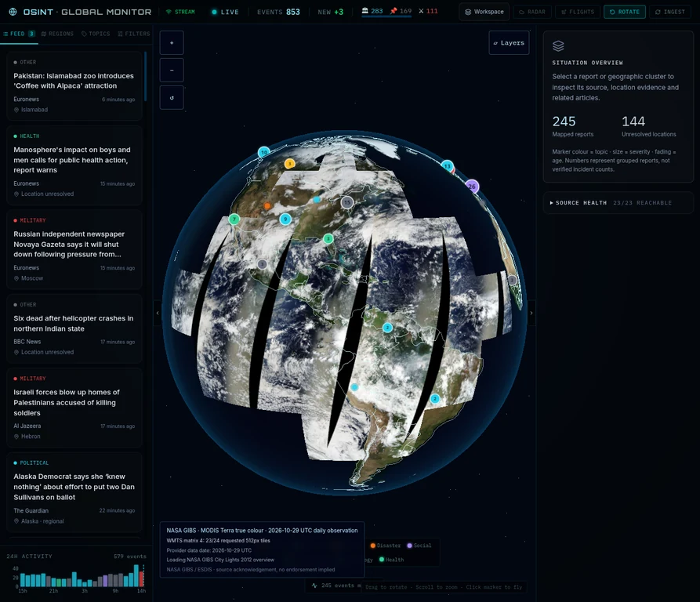Open the Layers panel

tap(509, 43)
